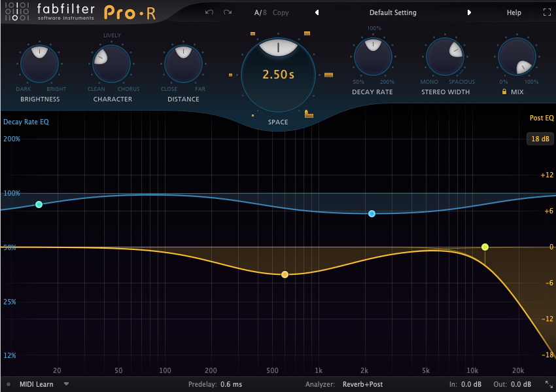The image size is (556, 392).
Task: Click the Predelay 0.6 ms value
Action: coord(231,384)
